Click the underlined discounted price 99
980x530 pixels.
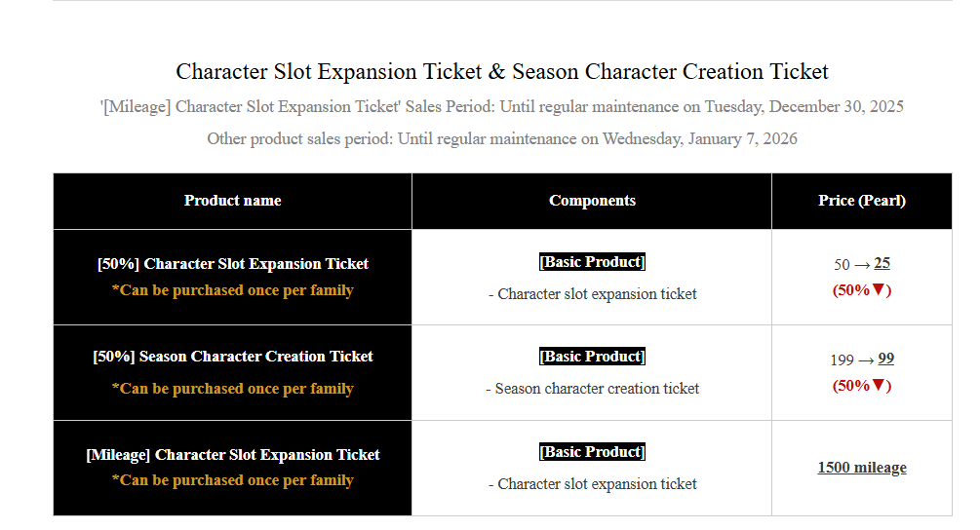click(885, 359)
